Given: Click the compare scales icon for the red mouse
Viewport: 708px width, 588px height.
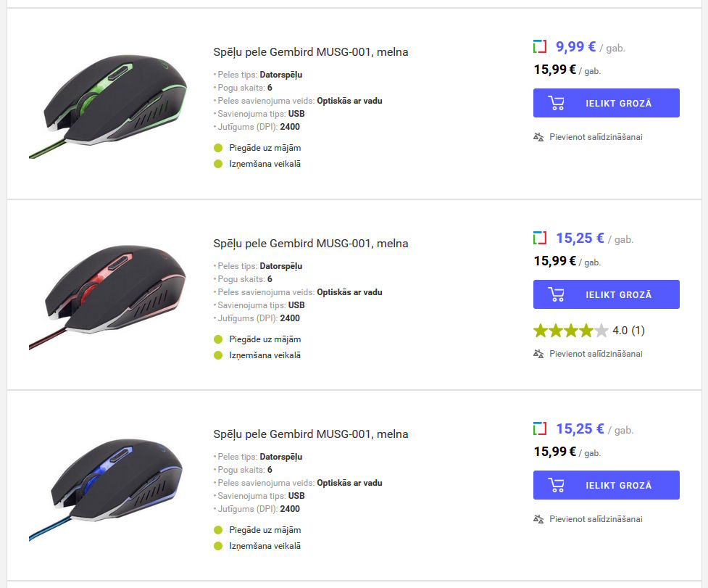Looking at the screenshot, I should [538, 354].
